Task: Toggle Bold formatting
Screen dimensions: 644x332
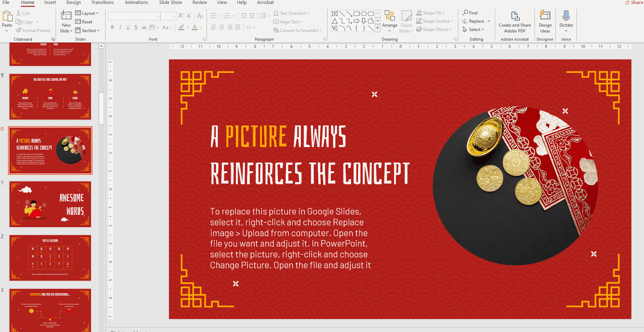Action: 112,27
